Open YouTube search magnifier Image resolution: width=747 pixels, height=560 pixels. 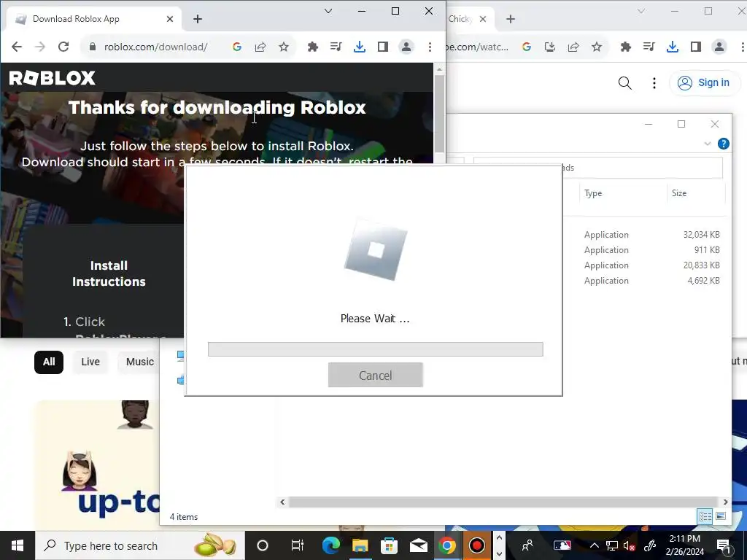[624, 83]
